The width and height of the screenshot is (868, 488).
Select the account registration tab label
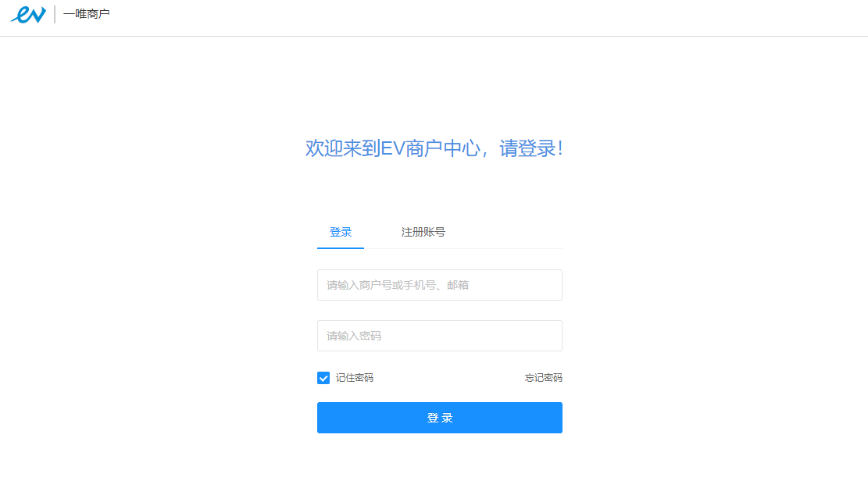[x=423, y=233]
